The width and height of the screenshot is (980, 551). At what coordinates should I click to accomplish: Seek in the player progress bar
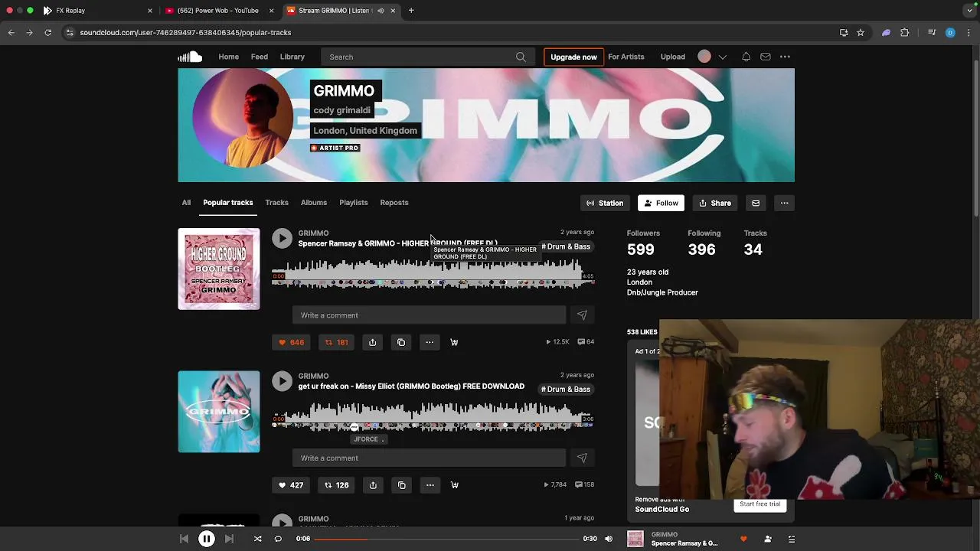click(x=447, y=539)
